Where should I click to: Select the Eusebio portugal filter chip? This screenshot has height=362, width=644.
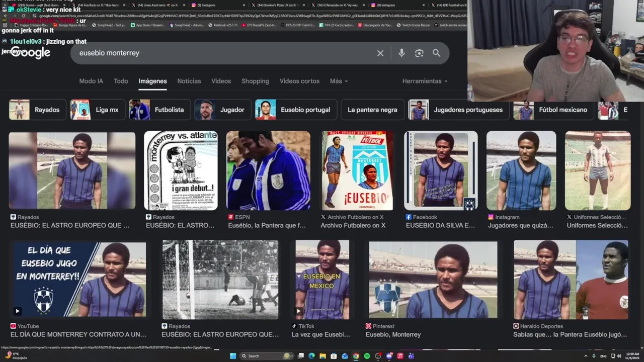tap(295, 110)
